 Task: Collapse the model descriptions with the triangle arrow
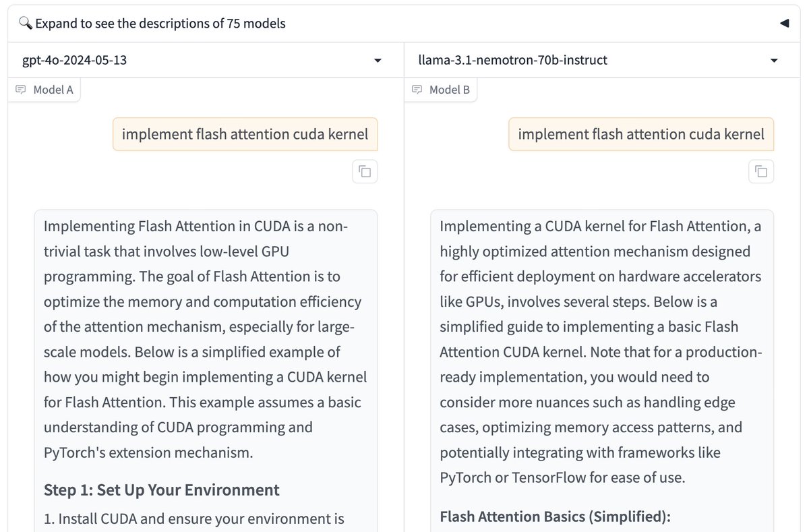tap(784, 24)
